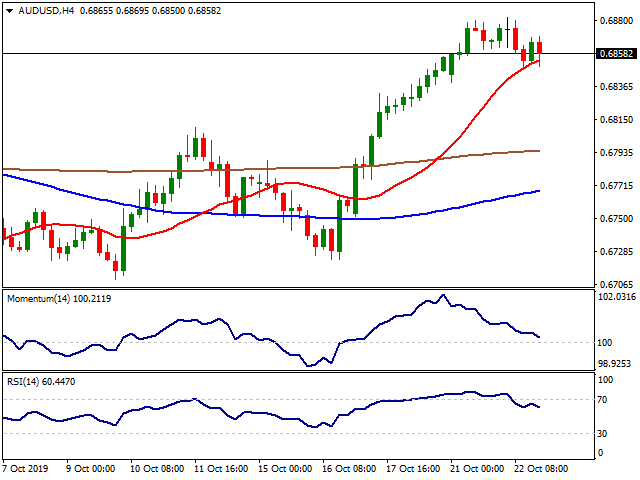Viewport: 640px width, 480px height.
Task: Select the 0.67065 price scale value
Action: [616, 284]
